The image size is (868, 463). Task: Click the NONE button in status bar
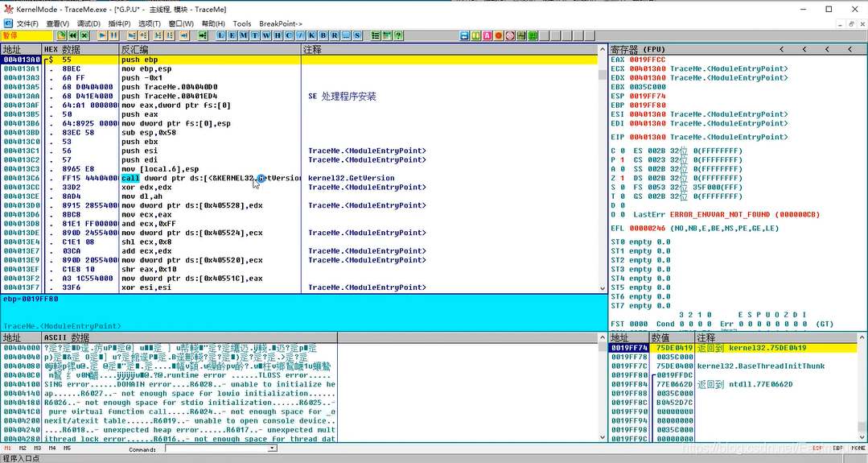[x=858, y=448]
